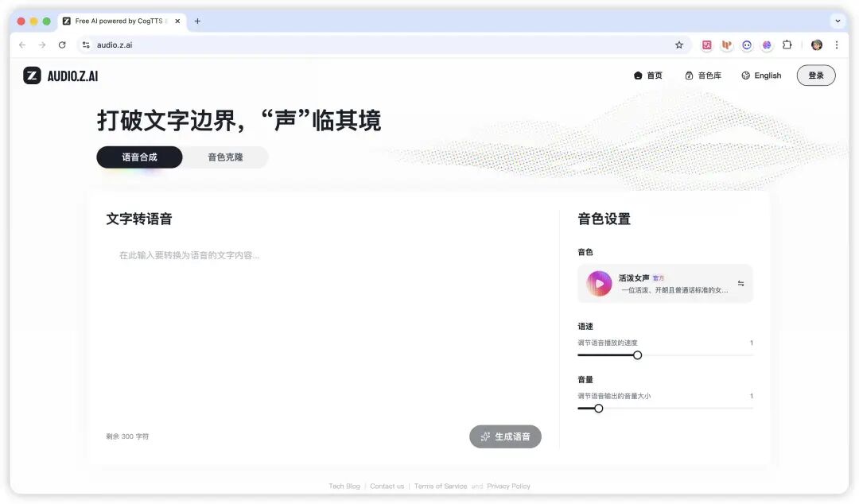
Task: Open Chrome's three-dot menu
Action: (837, 45)
